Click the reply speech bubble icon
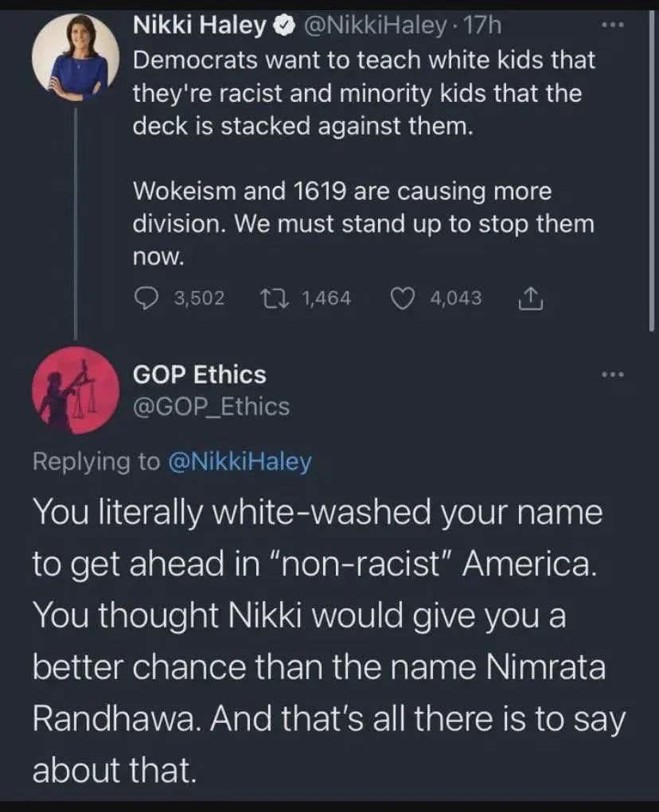659x812 pixels. point(144,297)
